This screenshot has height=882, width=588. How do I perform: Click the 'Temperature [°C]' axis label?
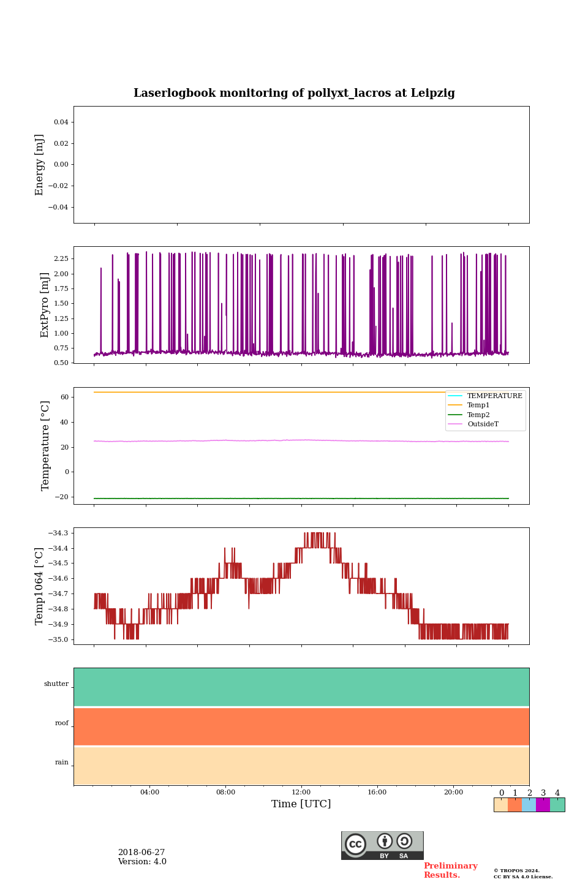[45, 445]
